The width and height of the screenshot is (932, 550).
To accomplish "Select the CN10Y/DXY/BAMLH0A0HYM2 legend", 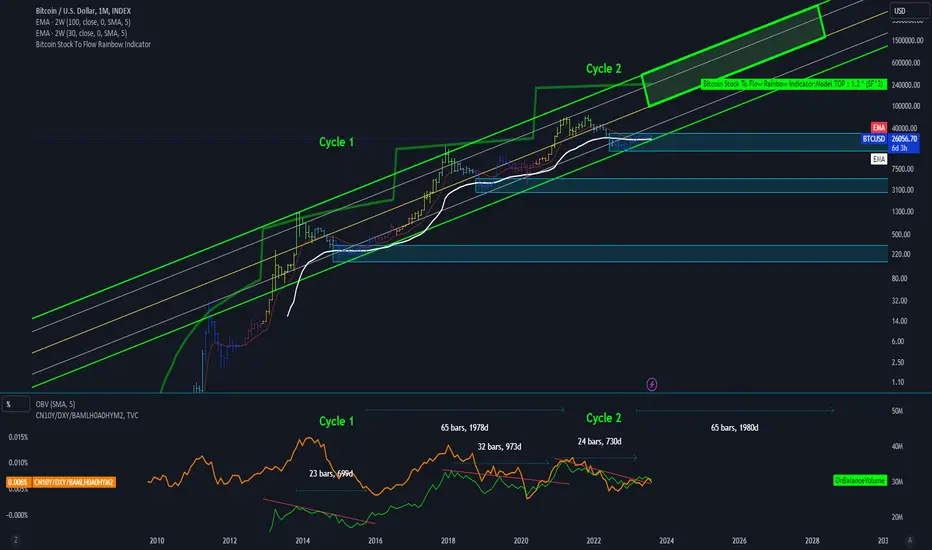I will pos(87,416).
